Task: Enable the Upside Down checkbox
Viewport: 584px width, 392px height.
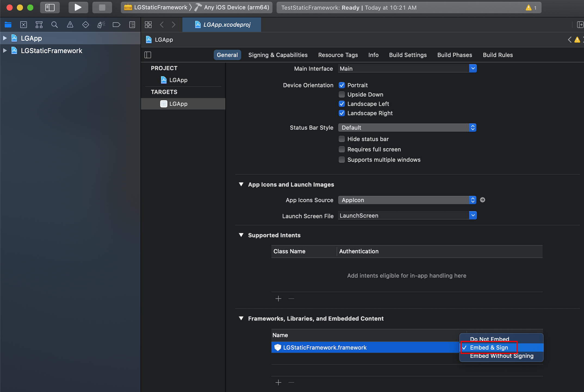Action: tap(342, 94)
